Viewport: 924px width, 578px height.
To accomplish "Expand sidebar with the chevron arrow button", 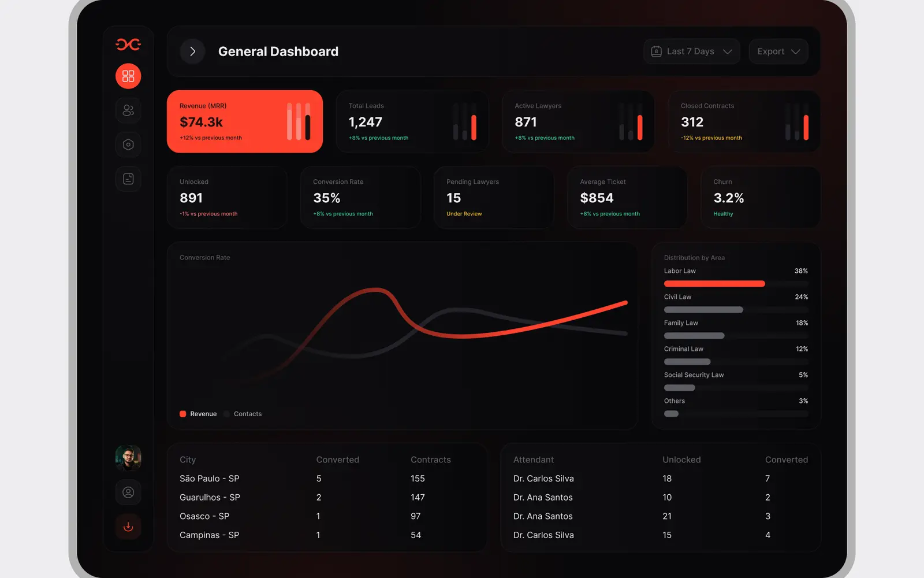I will (192, 51).
